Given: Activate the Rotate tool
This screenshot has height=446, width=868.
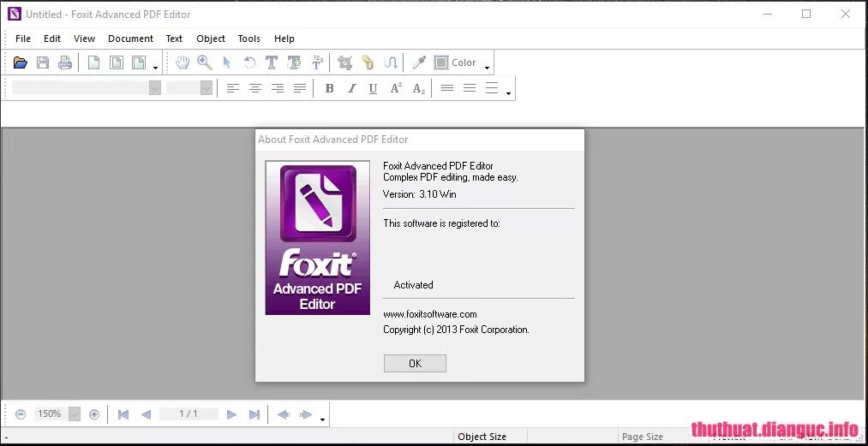Looking at the screenshot, I should (x=249, y=62).
